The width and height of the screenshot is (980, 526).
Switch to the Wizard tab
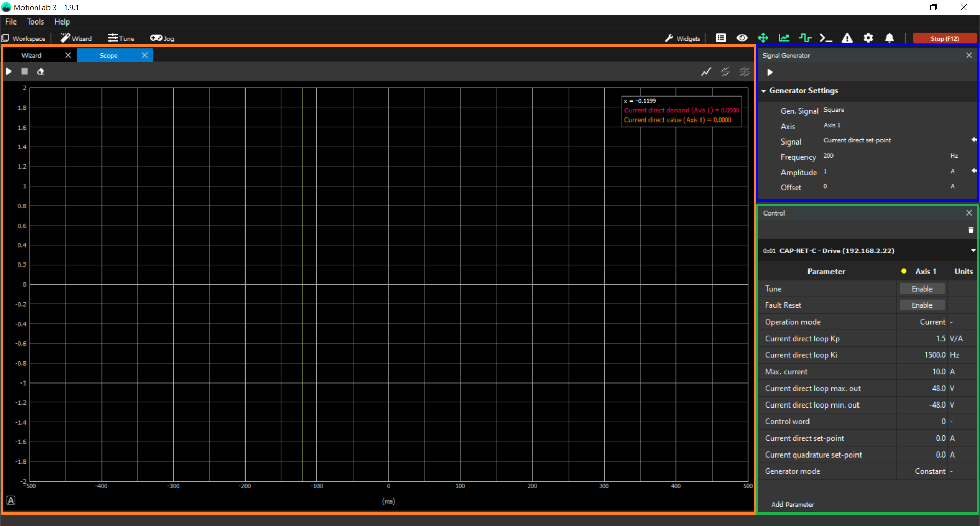click(32, 55)
